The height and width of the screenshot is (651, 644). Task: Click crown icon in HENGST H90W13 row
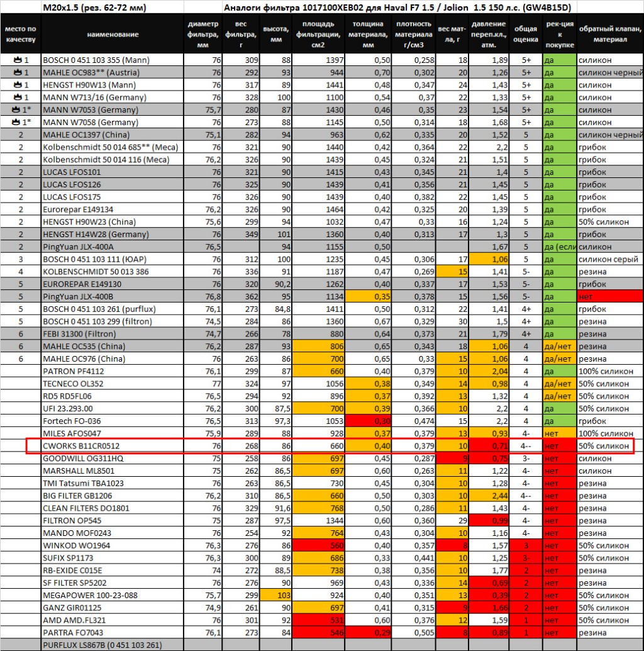point(18,85)
